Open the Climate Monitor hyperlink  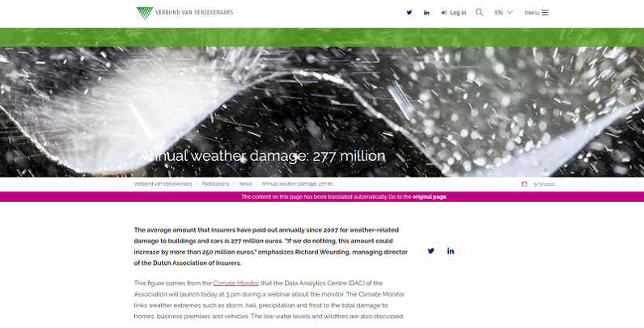point(235,284)
